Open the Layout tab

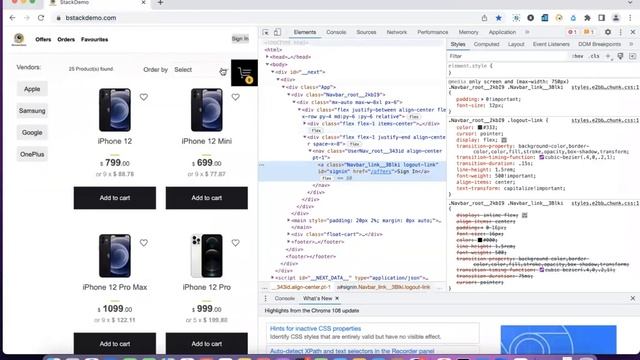[x=516, y=44]
